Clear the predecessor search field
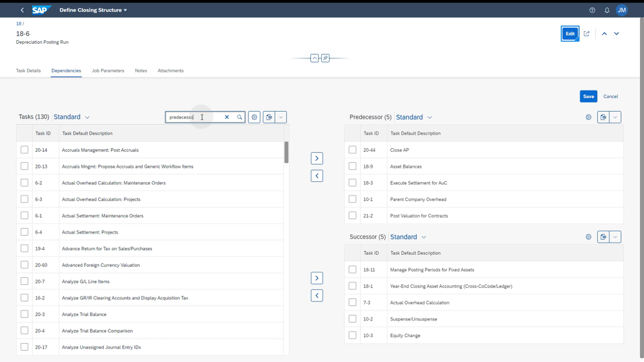The width and height of the screenshot is (644, 362). tap(226, 117)
